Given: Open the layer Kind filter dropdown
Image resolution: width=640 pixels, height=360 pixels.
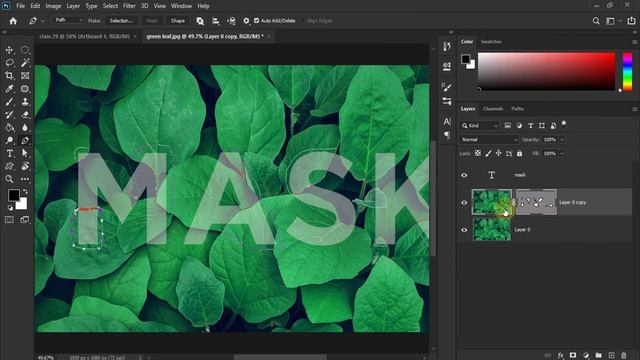Looking at the screenshot, I should [x=480, y=126].
